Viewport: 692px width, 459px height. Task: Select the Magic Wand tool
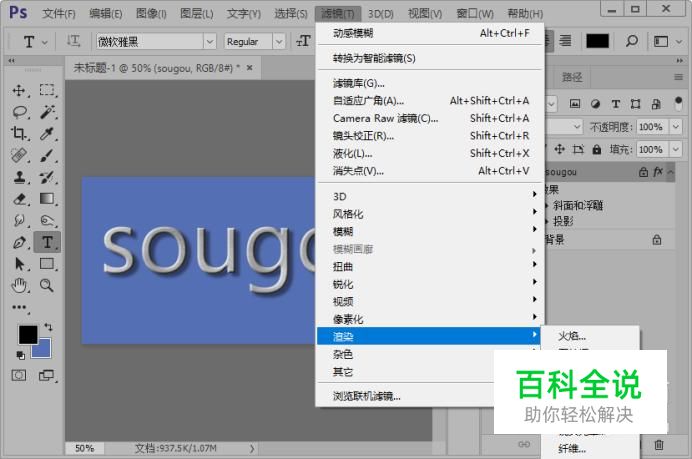47,112
